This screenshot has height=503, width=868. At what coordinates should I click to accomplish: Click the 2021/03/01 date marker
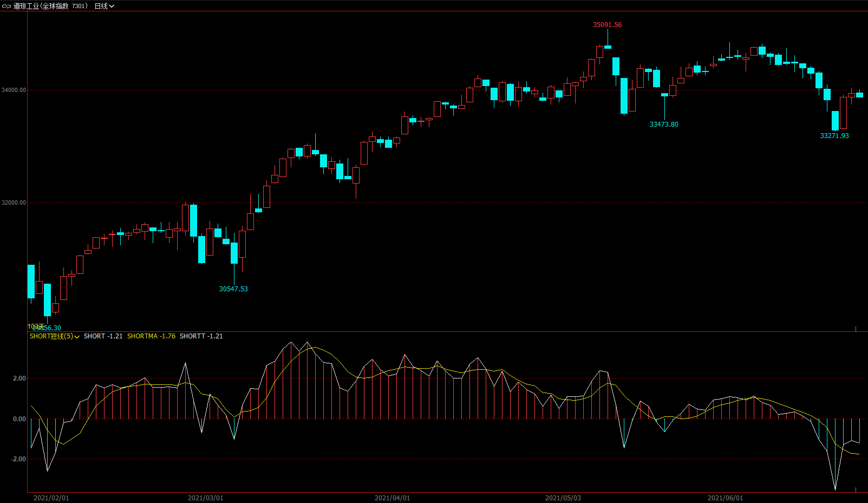[205, 498]
